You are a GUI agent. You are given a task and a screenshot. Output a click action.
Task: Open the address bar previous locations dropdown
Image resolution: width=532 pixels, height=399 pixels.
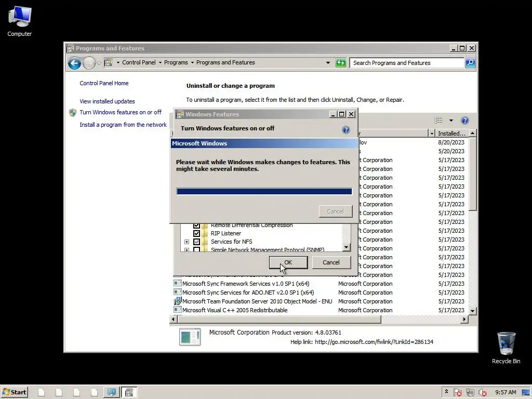pyautogui.click(x=328, y=63)
